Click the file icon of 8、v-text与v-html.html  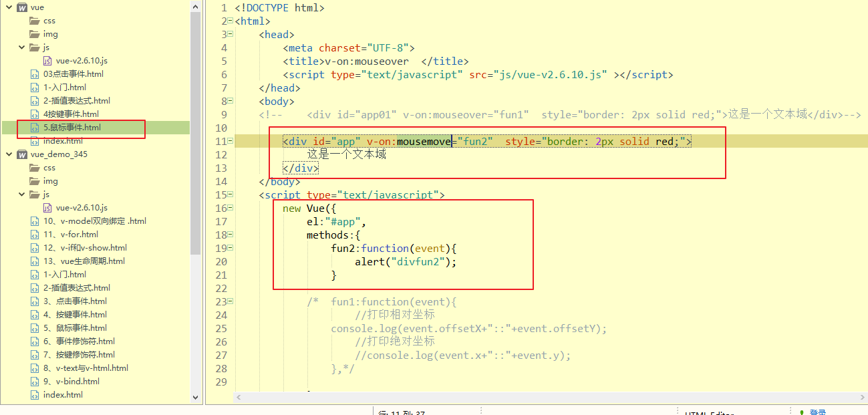tap(35, 368)
